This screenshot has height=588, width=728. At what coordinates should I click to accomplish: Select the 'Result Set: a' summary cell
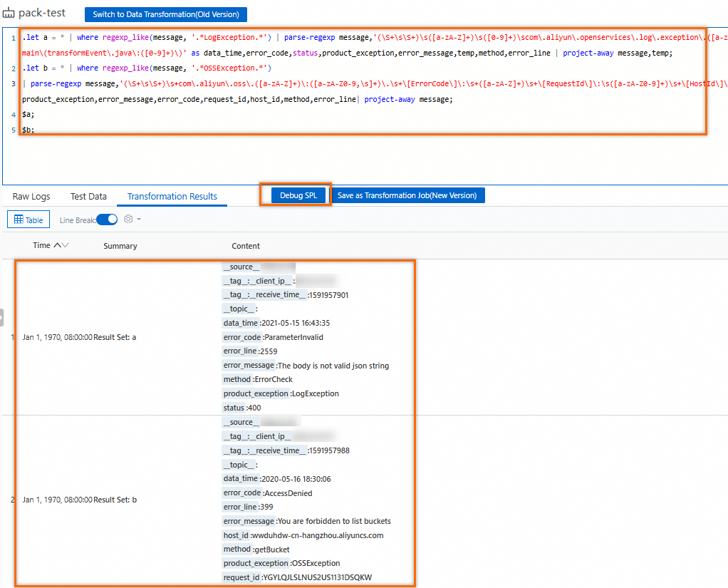(x=115, y=337)
